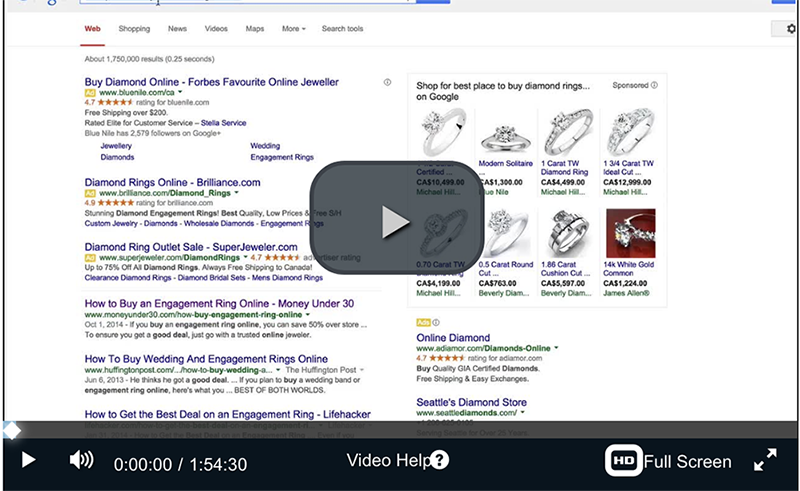800x491 pixels.
Task: Click Sponsored info icon in shopping box
Action: tap(654, 85)
